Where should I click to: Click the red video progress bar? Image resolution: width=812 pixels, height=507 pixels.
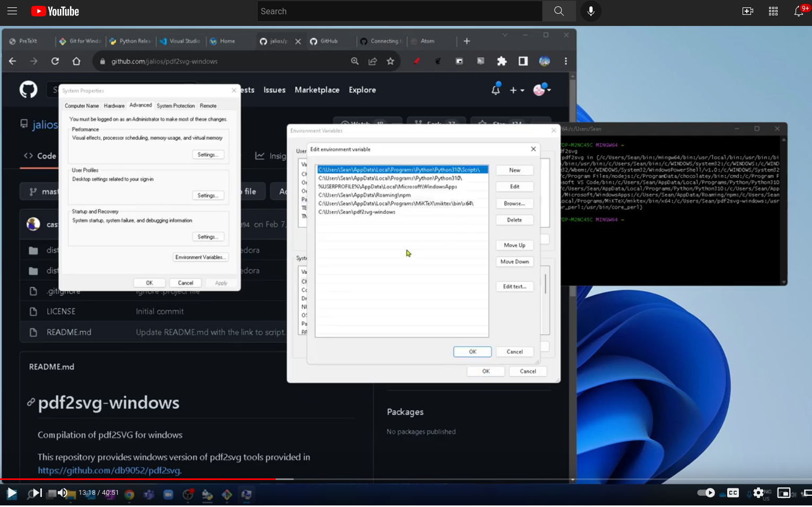[x=138, y=479]
